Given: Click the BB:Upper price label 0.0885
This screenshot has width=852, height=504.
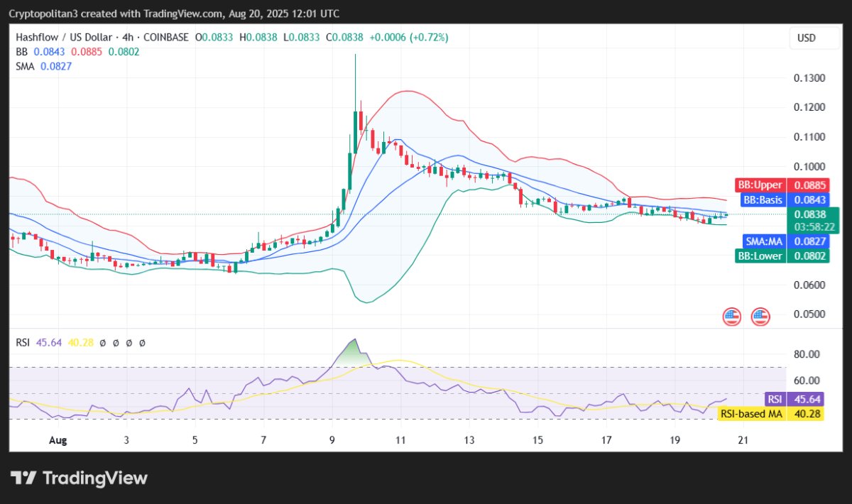Looking at the screenshot, I should (x=809, y=185).
